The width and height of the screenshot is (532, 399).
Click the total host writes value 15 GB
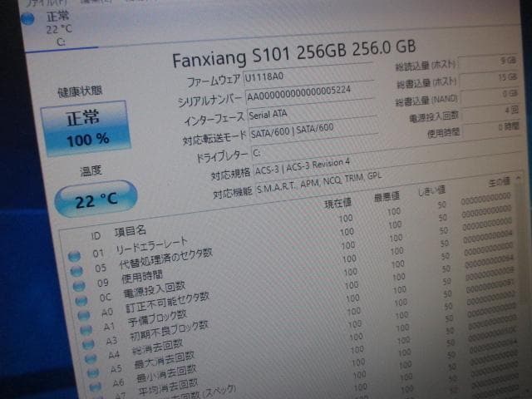(489, 79)
